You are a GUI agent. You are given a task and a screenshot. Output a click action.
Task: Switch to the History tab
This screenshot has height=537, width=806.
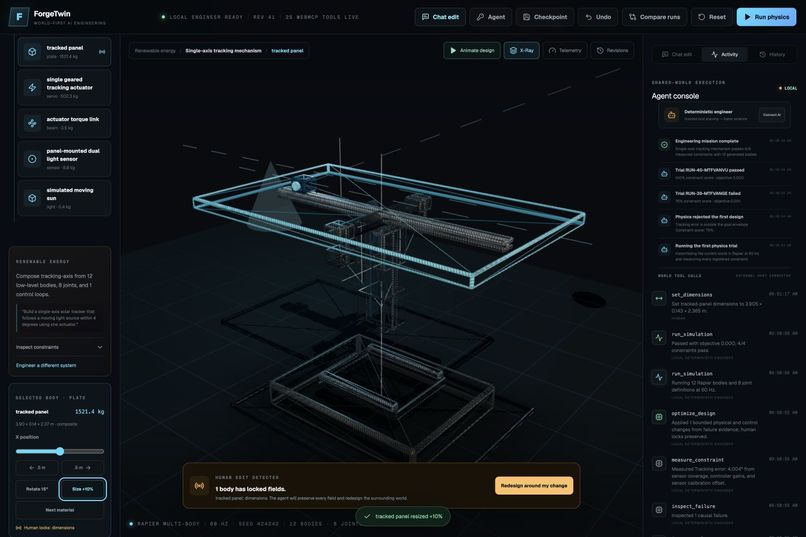point(772,54)
